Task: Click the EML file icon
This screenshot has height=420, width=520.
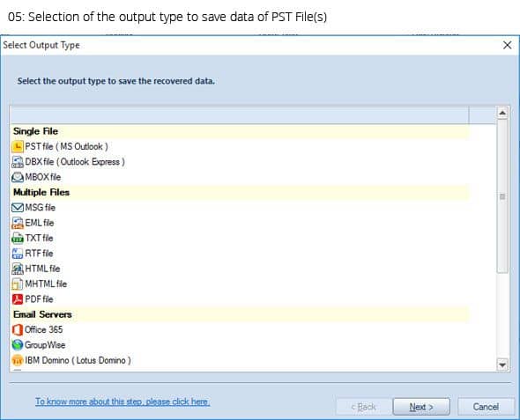Action: tap(18, 223)
